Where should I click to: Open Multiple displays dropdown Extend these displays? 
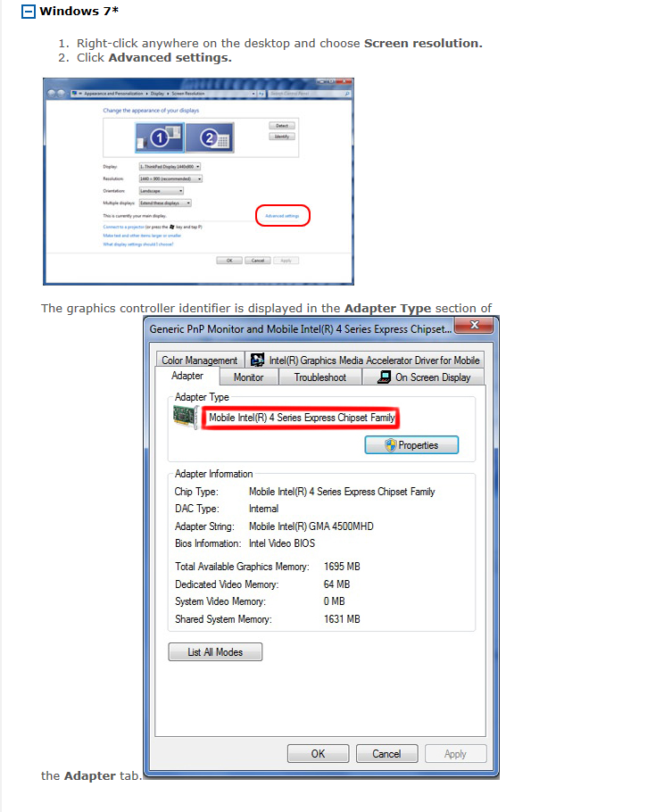click(x=165, y=203)
